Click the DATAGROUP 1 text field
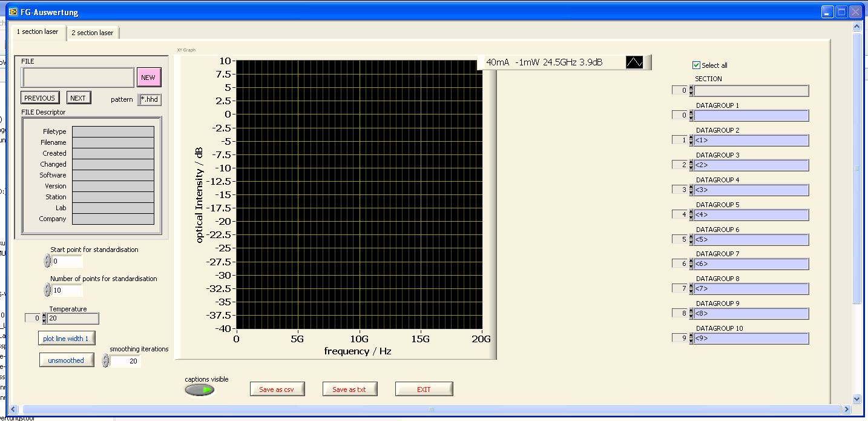868x421 pixels. pos(751,115)
